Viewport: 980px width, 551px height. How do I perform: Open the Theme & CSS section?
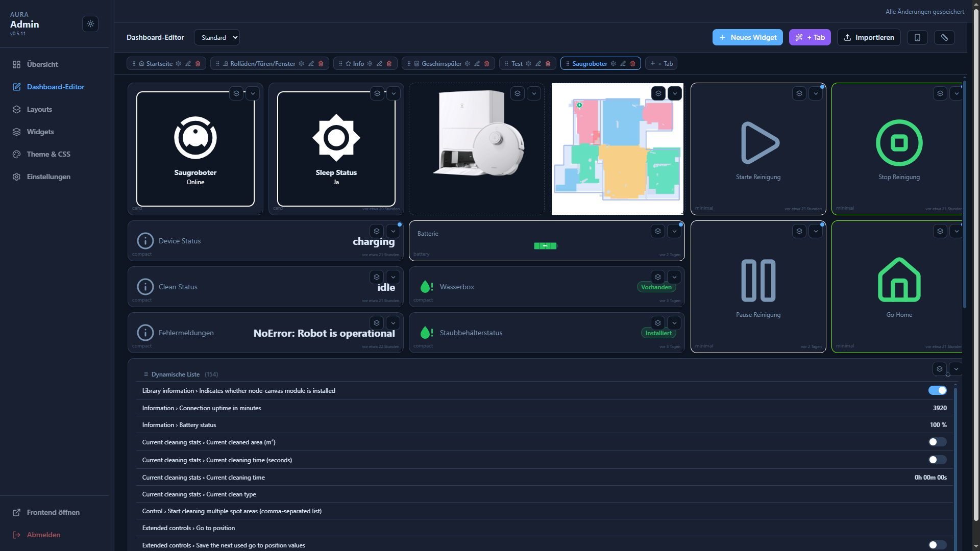point(50,154)
